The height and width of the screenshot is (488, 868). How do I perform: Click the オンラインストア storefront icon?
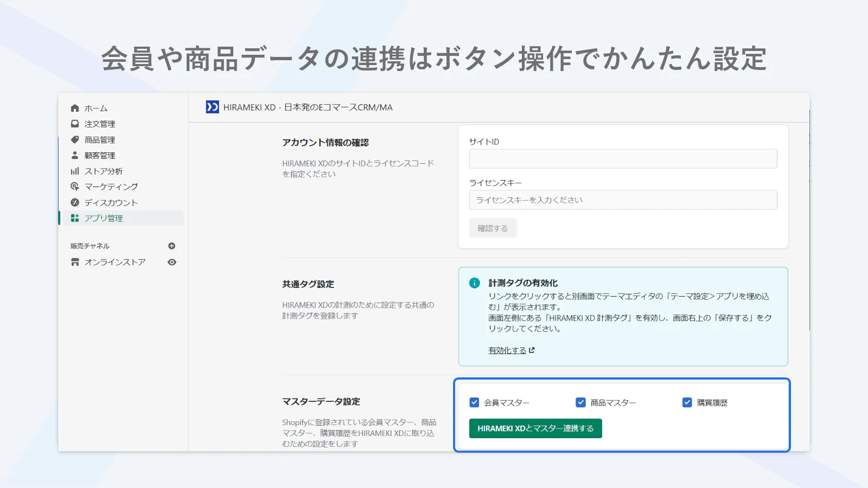(75, 262)
